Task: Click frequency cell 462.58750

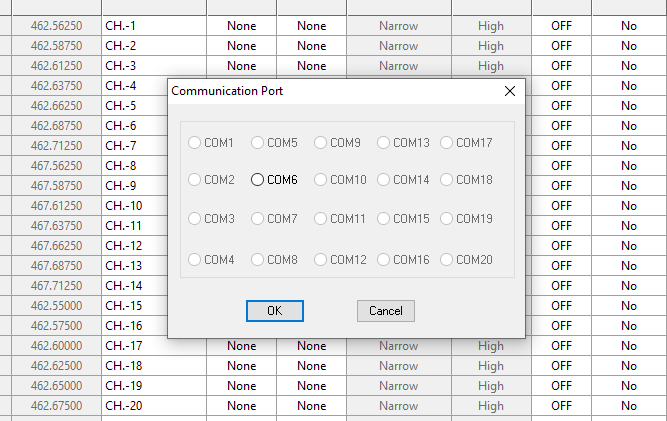Action: (x=57, y=46)
